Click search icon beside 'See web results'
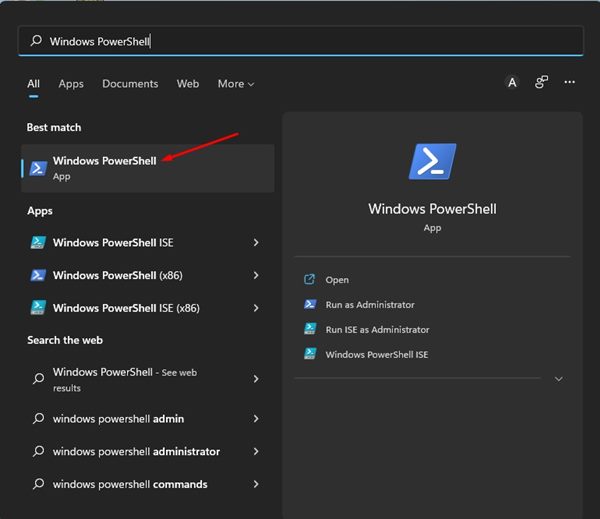This screenshot has width=600, height=519. click(x=38, y=379)
